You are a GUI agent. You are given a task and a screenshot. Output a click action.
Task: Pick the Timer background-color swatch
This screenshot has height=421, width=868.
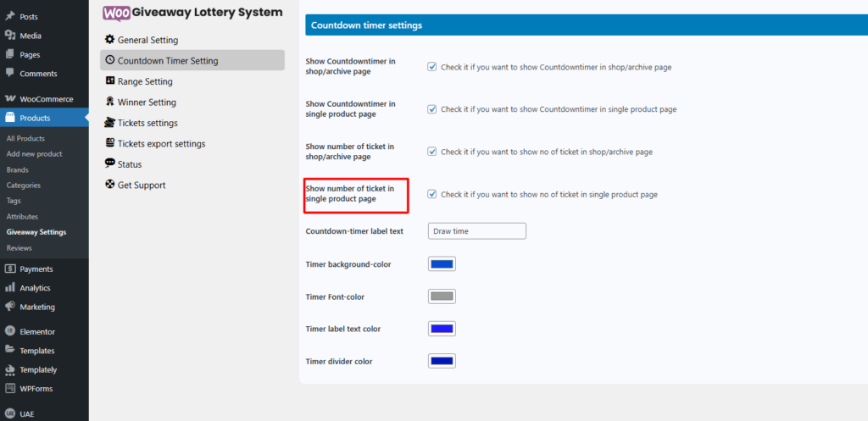442,264
